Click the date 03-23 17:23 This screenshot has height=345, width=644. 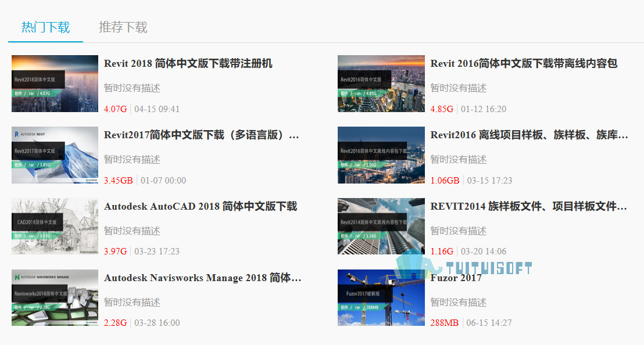157,251
